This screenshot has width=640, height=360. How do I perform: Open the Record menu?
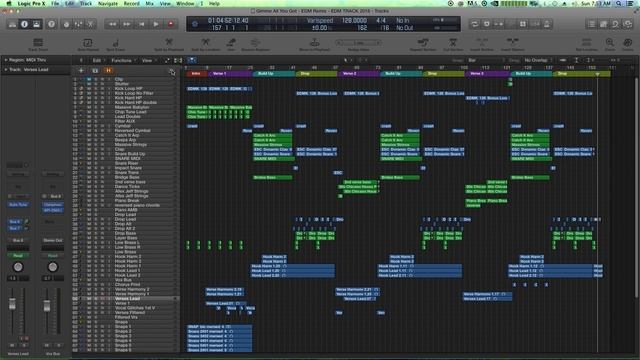click(131, 3)
